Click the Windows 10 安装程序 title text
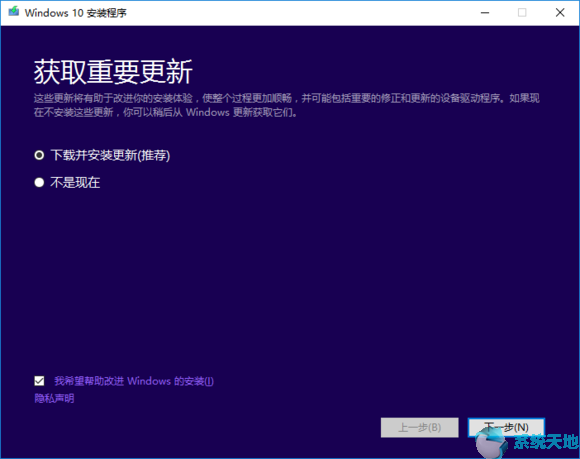580x459 pixels. pyautogui.click(x=75, y=13)
